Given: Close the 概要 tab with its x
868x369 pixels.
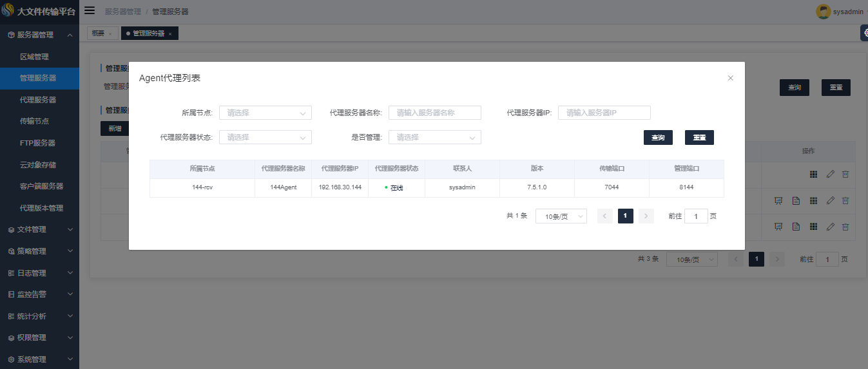Looking at the screenshot, I should [x=110, y=33].
